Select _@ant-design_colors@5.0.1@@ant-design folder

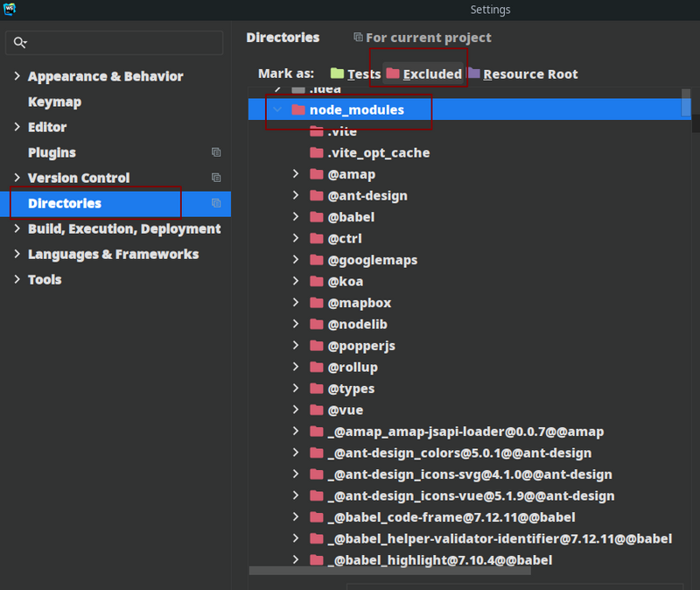[460, 453]
